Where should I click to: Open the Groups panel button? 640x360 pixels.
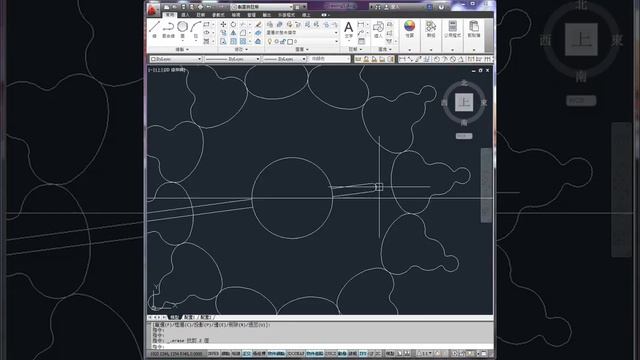(431, 29)
